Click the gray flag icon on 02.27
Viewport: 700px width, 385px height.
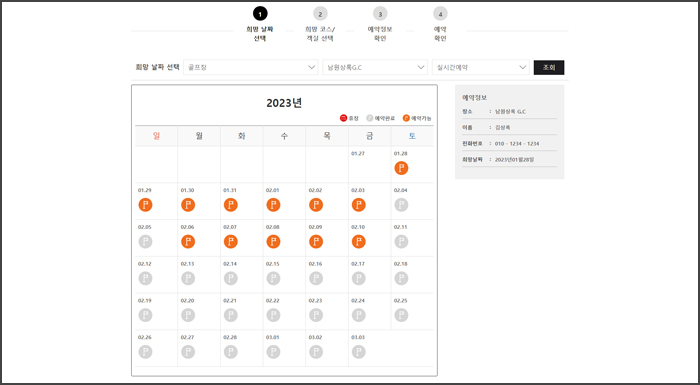tap(188, 352)
